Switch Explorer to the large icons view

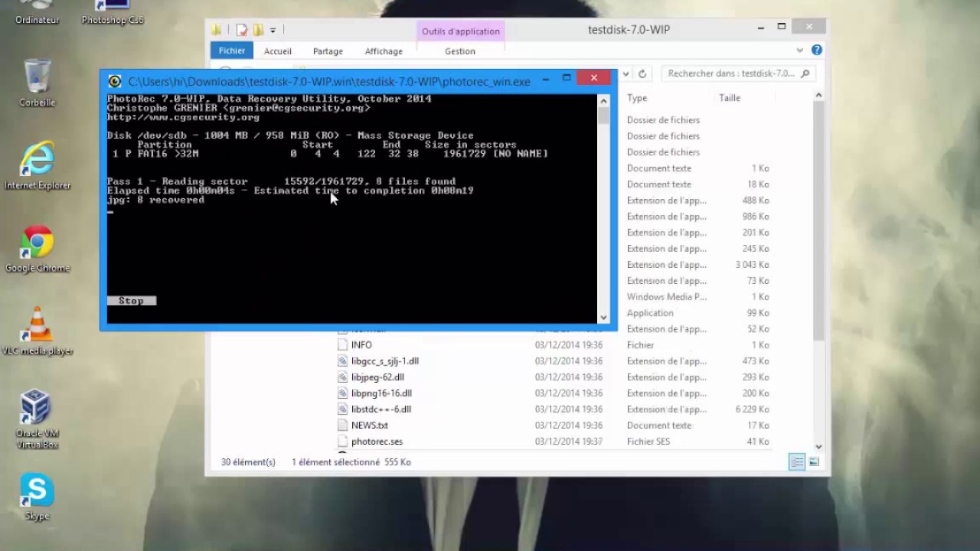(814, 462)
